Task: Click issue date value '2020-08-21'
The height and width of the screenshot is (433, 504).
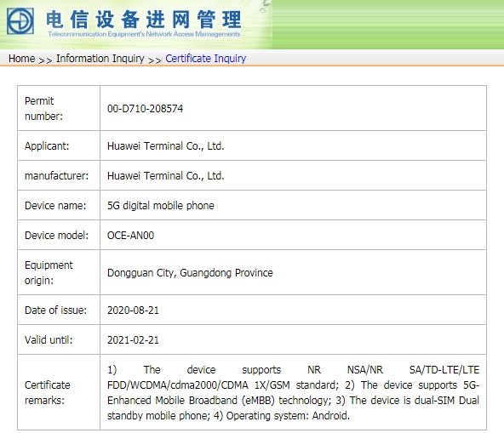Action: [133, 311]
